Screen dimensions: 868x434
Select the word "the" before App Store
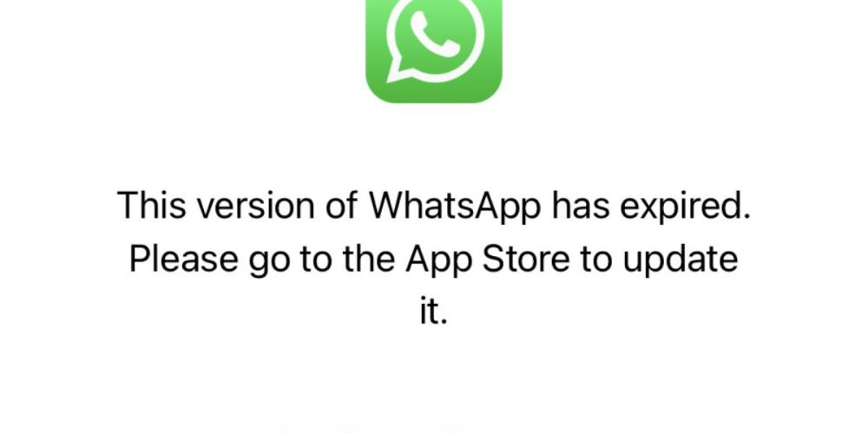click(367, 259)
